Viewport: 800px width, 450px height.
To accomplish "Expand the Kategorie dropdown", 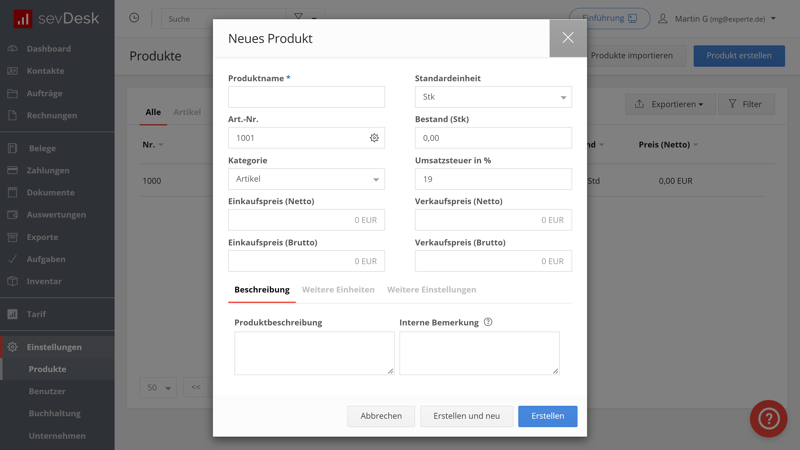I will pos(306,179).
